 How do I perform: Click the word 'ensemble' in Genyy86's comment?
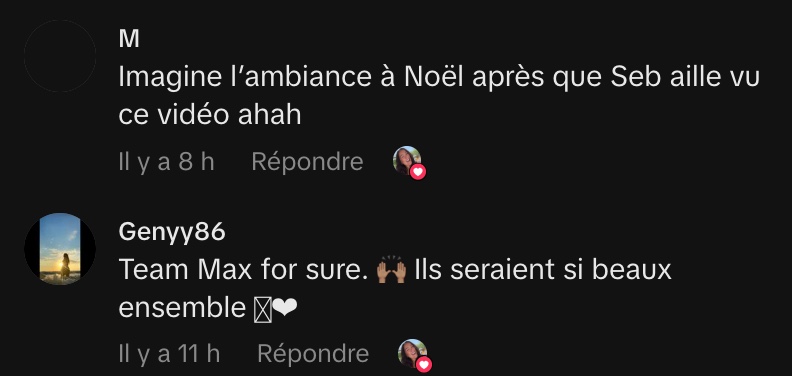[x=182, y=309]
